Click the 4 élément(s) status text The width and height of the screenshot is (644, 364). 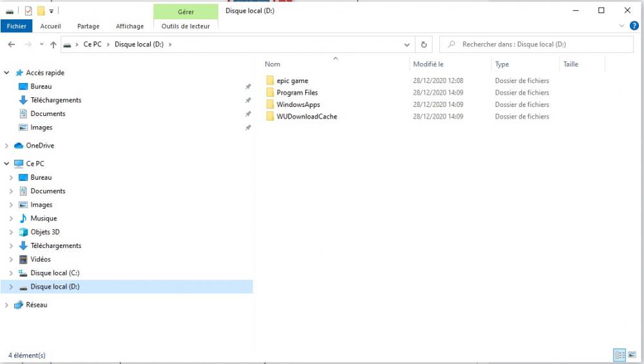(27, 356)
